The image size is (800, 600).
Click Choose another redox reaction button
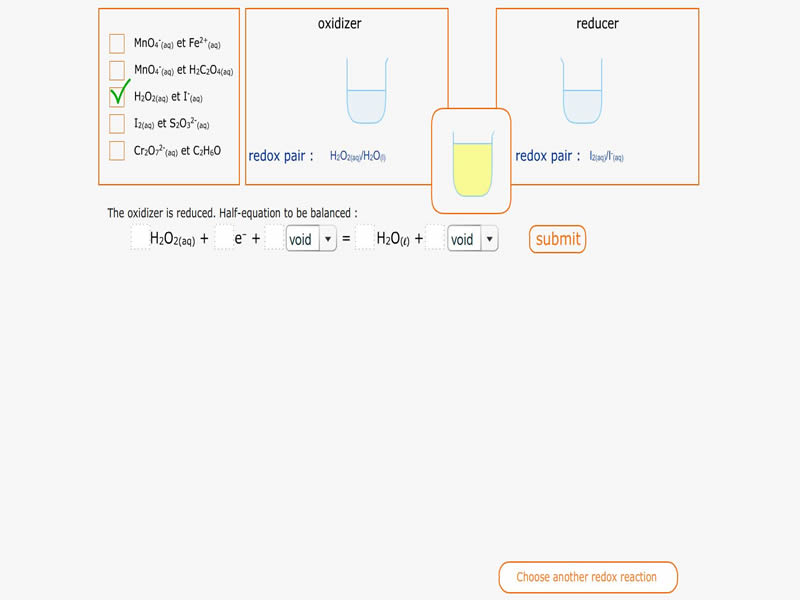tap(588, 577)
